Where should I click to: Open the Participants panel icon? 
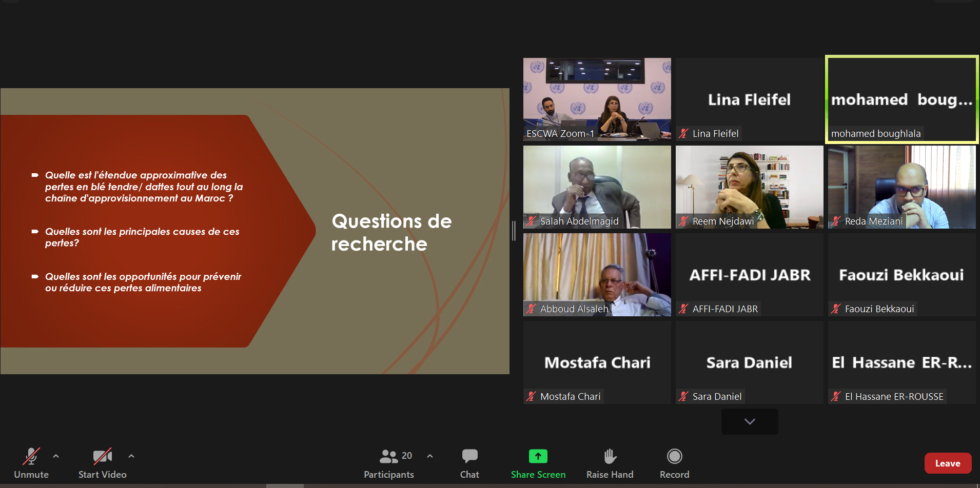point(388,456)
